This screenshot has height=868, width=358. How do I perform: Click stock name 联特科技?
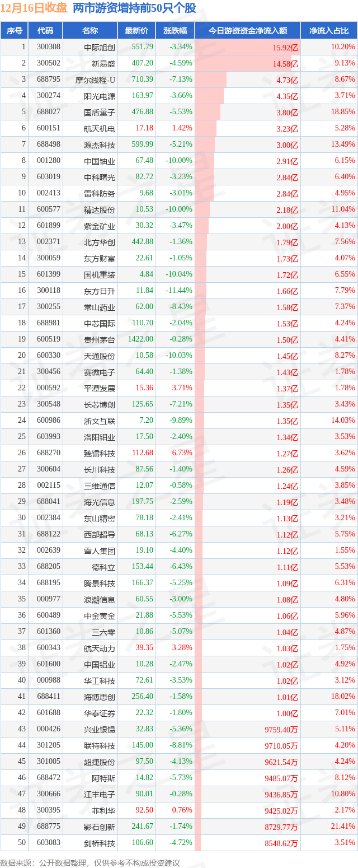[100, 745]
